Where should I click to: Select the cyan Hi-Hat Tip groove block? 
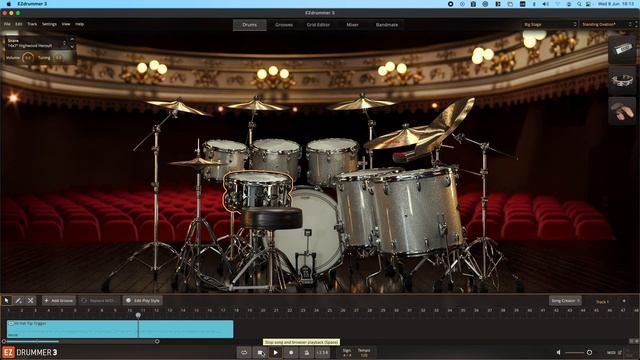click(120, 329)
